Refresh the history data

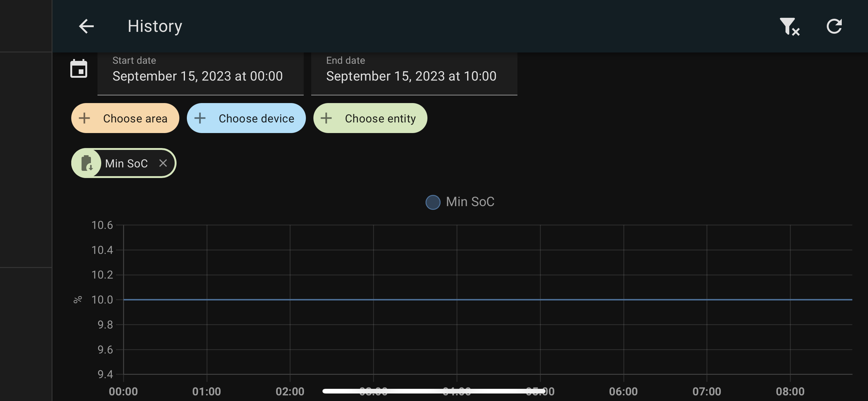(x=835, y=26)
